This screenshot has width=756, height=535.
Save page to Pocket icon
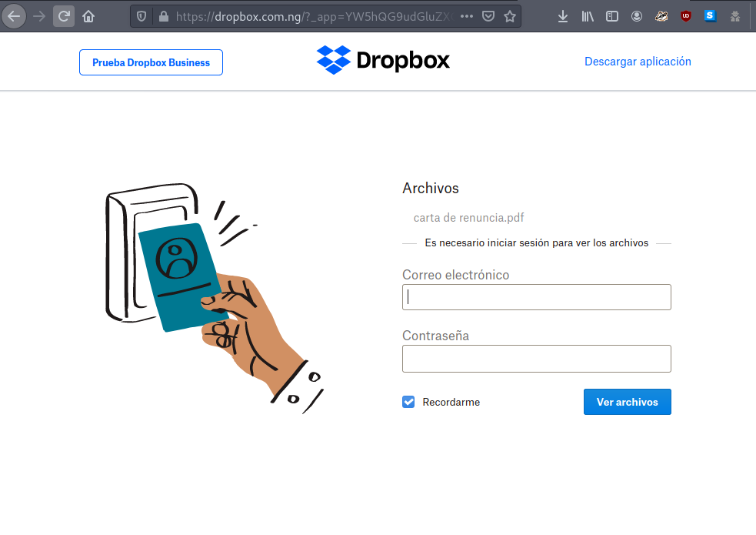tap(488, 16)
